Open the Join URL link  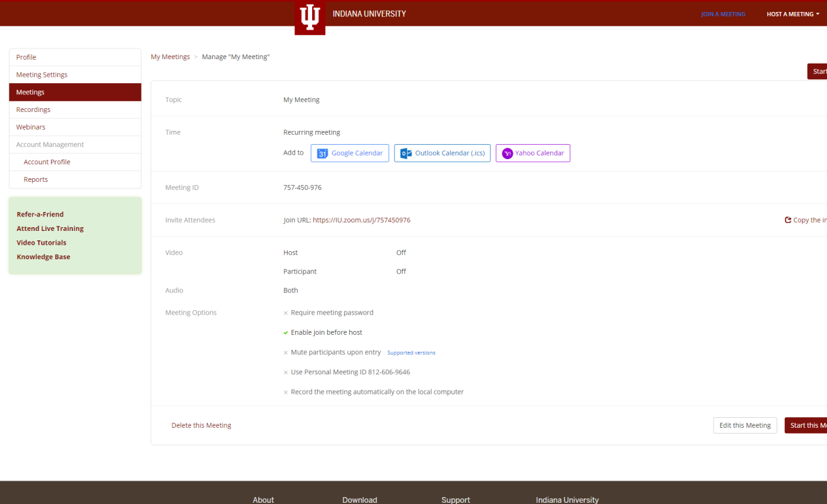[x=361, y=220]
